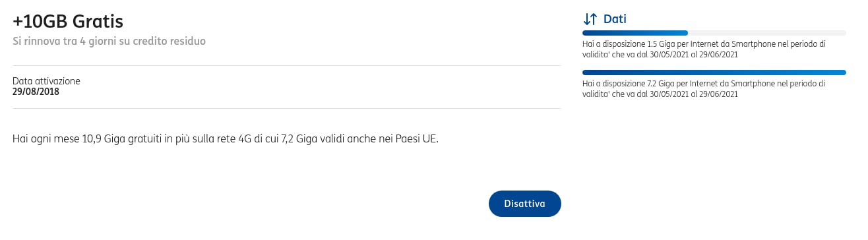This screenshot has height=240, width=868.
Task: Select the 7.2 Giga availability description text
Action: pos(704,89)
